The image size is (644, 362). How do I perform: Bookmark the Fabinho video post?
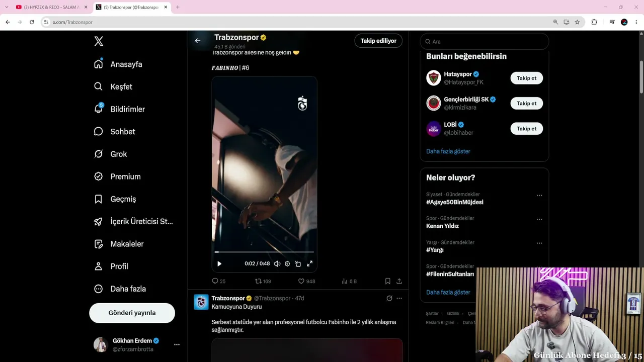pyautogui.click(x=387, y=281)
